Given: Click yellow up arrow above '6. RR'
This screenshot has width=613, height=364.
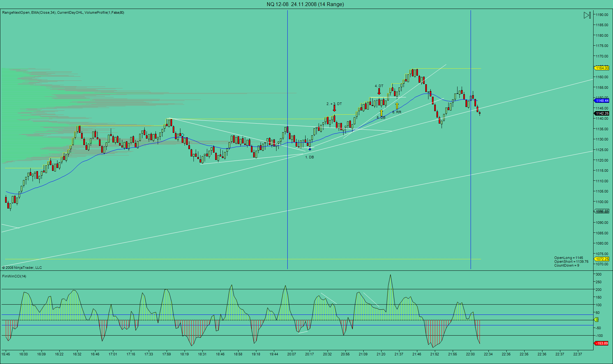Looking at the screenshot, I should (397, 106).
